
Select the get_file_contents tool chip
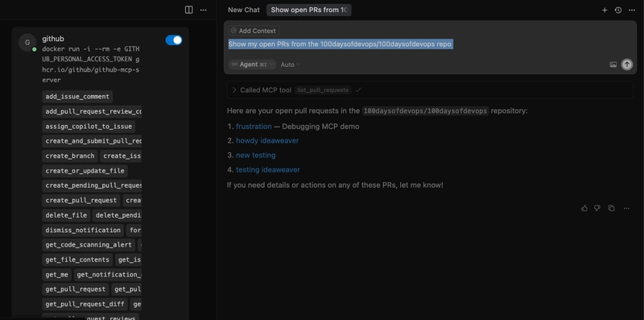(x=77, y=260)
